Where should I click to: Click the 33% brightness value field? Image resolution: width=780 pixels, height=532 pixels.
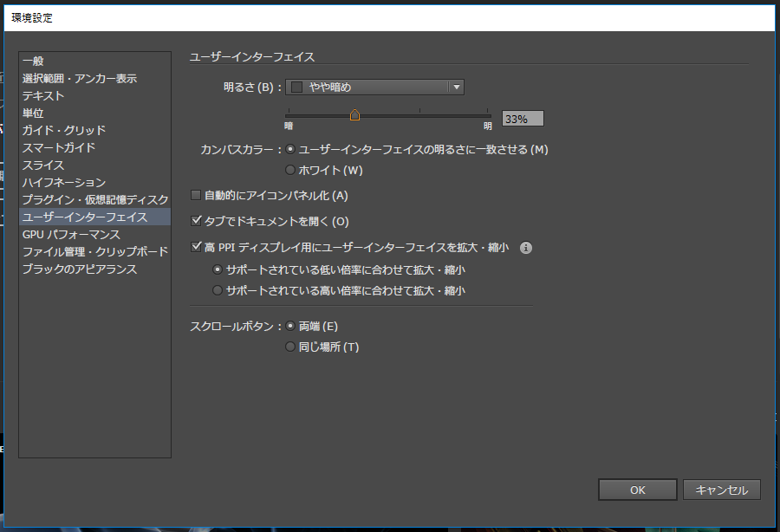[523, 119]
